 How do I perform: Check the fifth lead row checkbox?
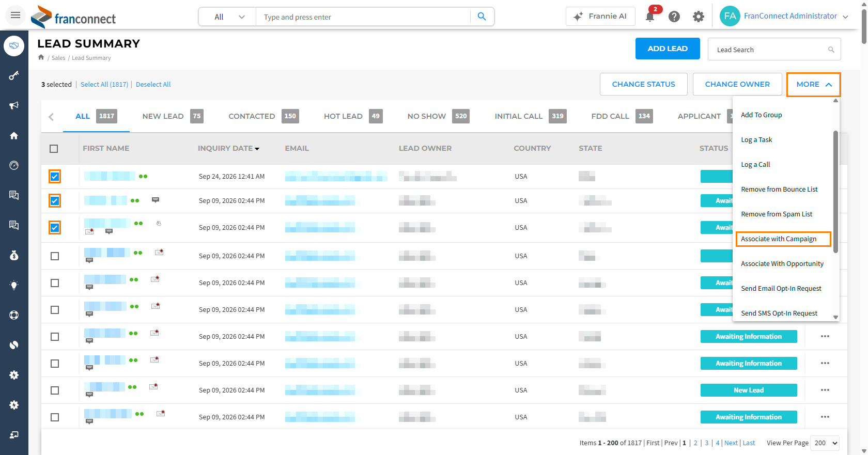(55, 283)
